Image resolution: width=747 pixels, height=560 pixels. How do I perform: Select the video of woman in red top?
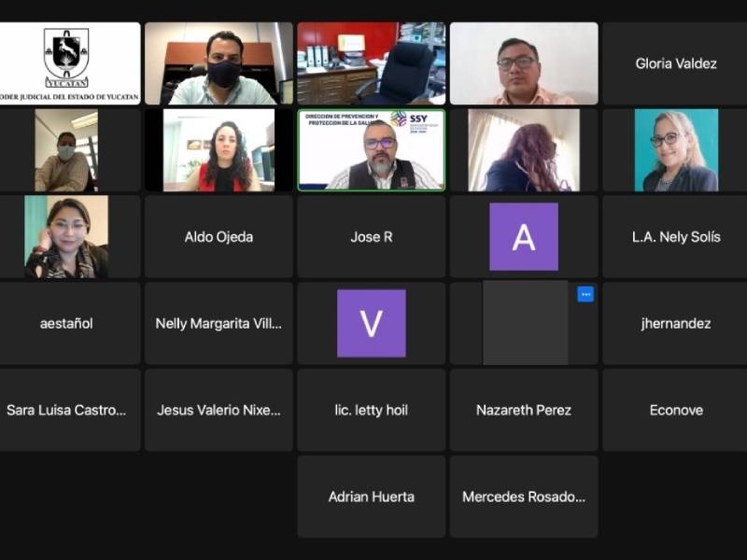coord(218,150)
